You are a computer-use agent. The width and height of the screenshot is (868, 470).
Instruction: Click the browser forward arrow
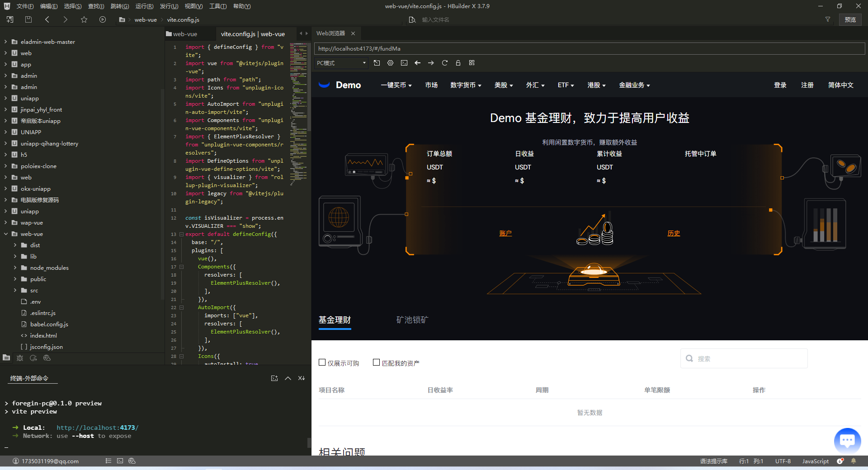coord(431,63)
